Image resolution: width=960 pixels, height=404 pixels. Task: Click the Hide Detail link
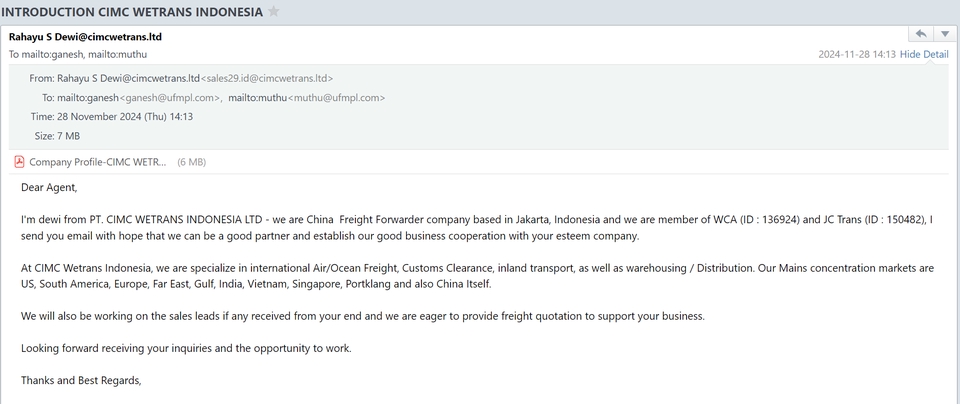(924, 55)
